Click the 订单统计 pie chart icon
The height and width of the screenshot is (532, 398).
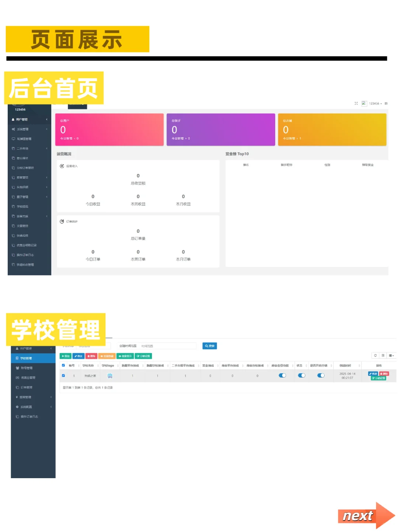tap(61, 221)
